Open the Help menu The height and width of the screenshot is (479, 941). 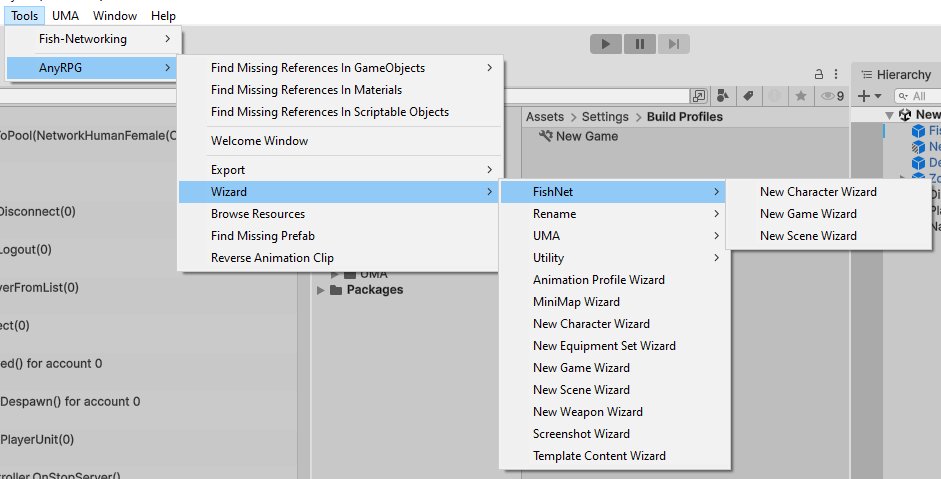163,16
